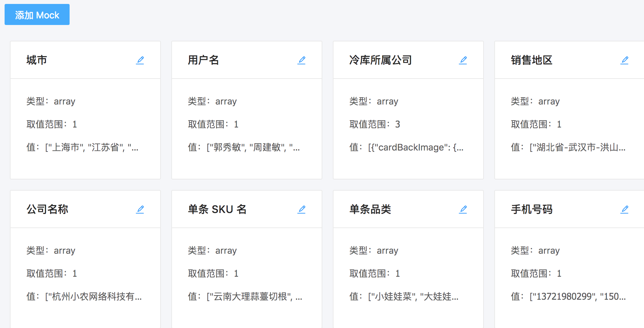Click the 城市 card title
The width and height of the screenshot is (644, 328).
pos(37,60)
